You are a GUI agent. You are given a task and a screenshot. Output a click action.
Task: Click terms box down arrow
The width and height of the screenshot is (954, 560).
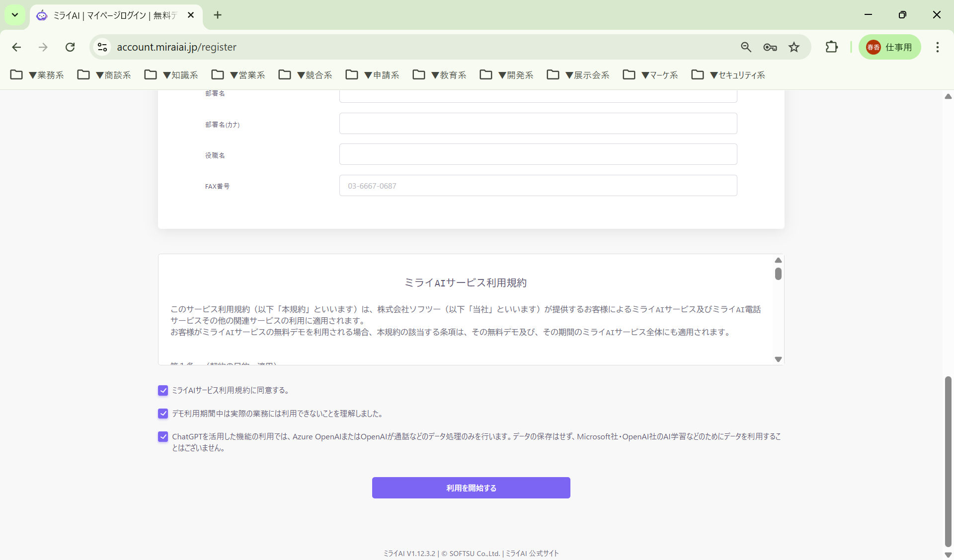(x=778, y=359)
